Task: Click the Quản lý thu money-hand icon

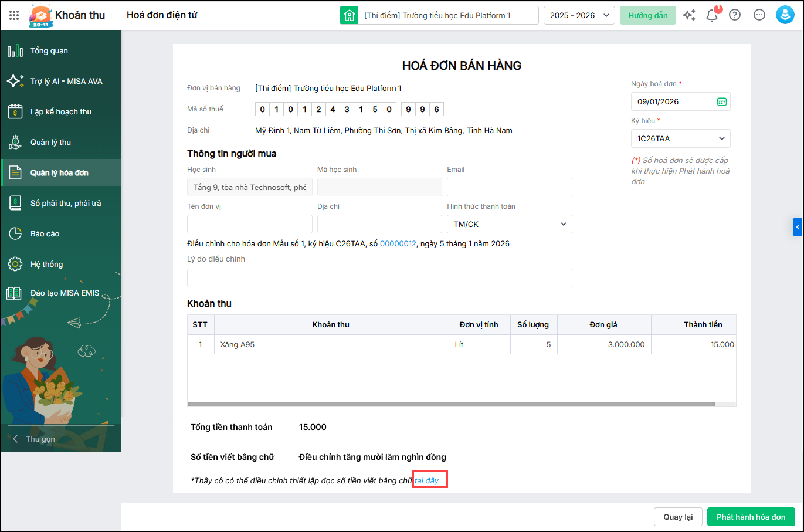Action: pyautogui.click(x=15, y=143)
